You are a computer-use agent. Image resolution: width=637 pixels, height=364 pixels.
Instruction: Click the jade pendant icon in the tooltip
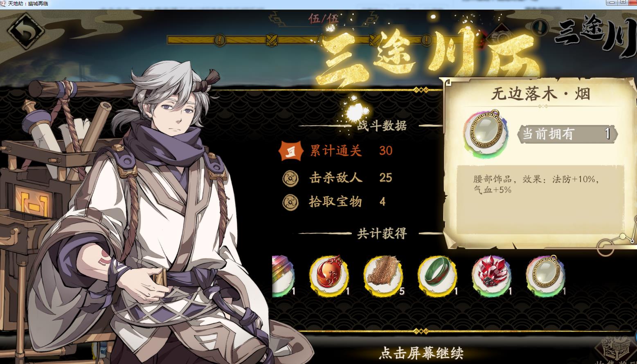tap(486, 134)
